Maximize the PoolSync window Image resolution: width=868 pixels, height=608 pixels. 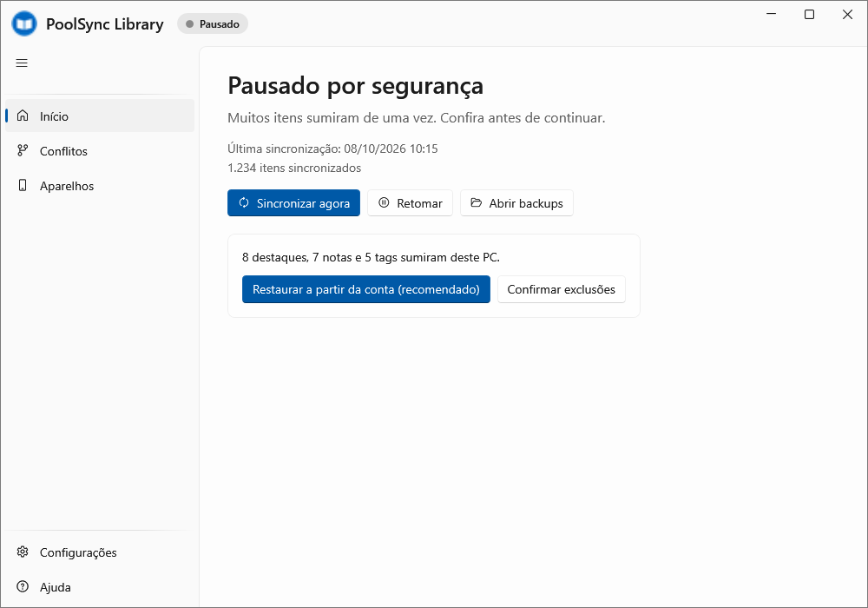(809, 14)
